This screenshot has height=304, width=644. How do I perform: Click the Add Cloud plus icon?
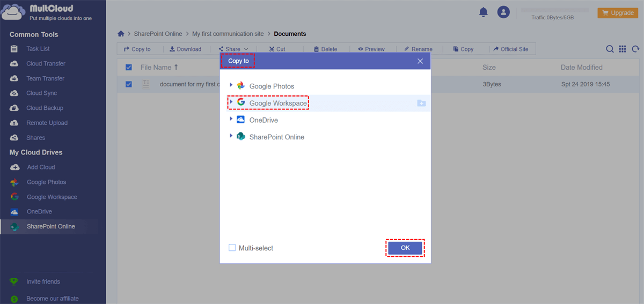tap(14, 167)
